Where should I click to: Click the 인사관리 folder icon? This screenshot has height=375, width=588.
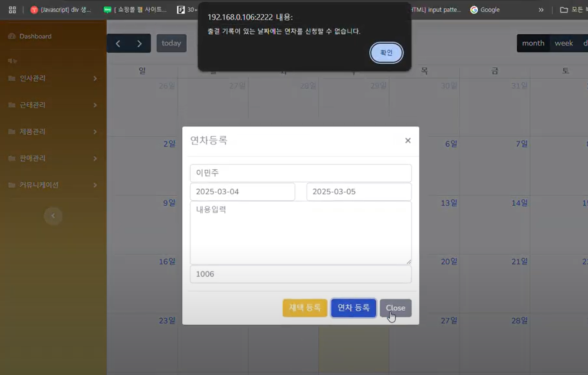[12, 78]
